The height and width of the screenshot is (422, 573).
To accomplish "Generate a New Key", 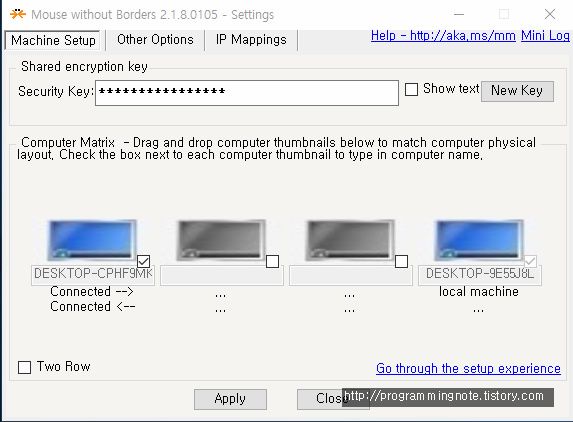I will click(x=517, y=91).
